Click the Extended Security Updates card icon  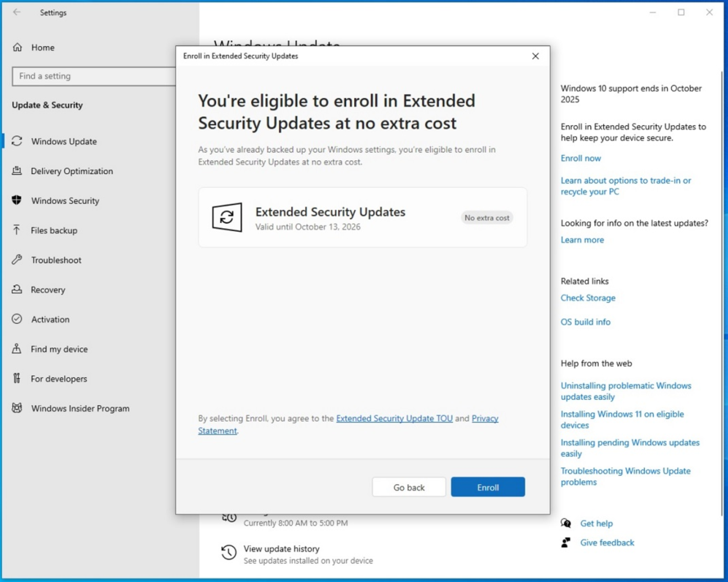(227, 217)
